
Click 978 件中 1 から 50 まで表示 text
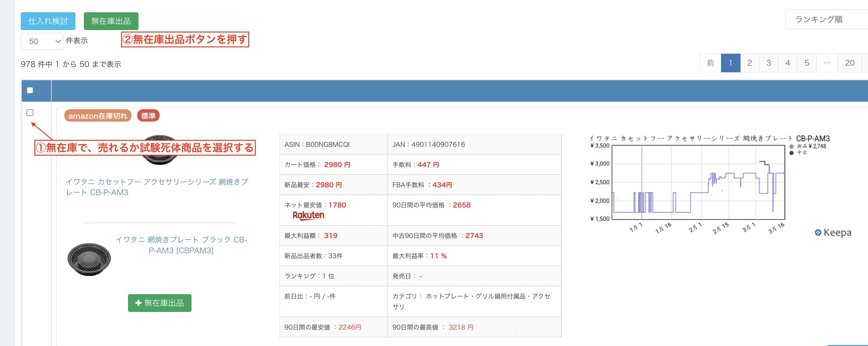(x=71, y=64)
